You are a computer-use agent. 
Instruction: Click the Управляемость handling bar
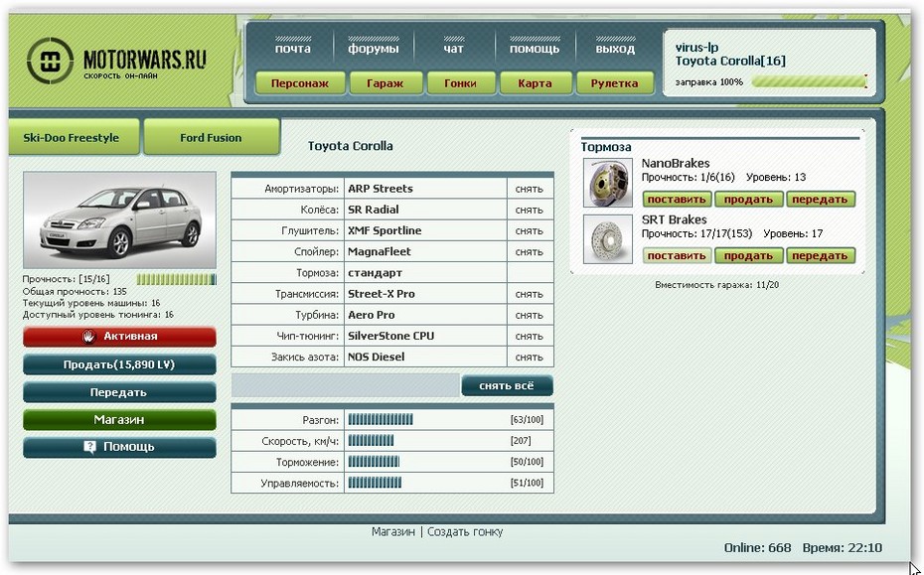(375, 483)
